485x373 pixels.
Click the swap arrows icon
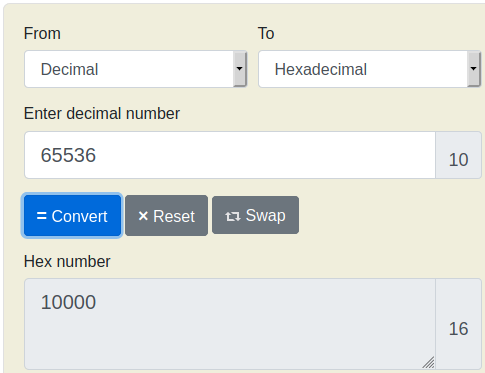pyautogui.click(x=233, y=216)
